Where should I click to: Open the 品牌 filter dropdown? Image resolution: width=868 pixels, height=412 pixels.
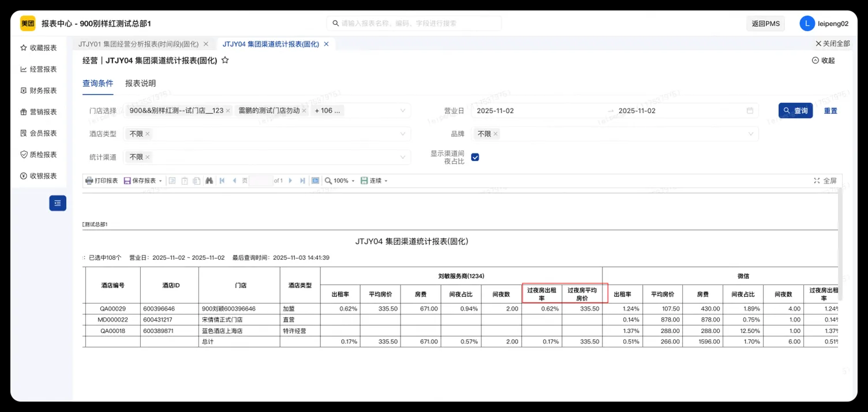[x=751, y=133]
